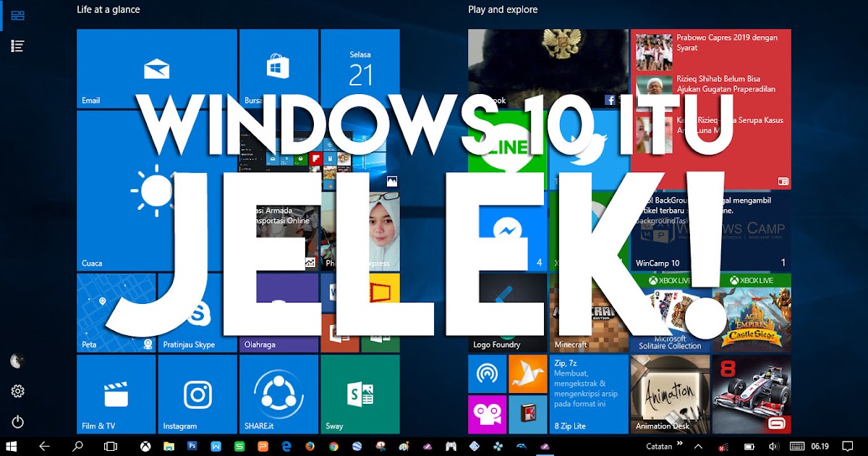Show the pinned tiles view in sidebar
The image size is (868, 456).
(18, 15)
